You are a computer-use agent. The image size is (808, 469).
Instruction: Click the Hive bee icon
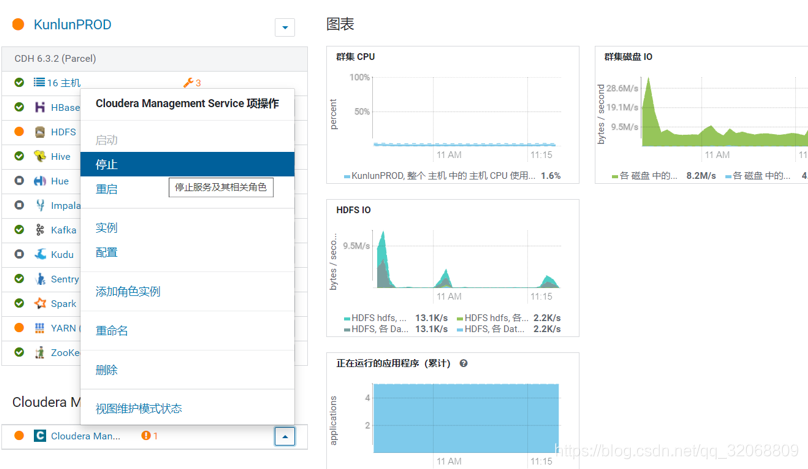pos(40,156)
